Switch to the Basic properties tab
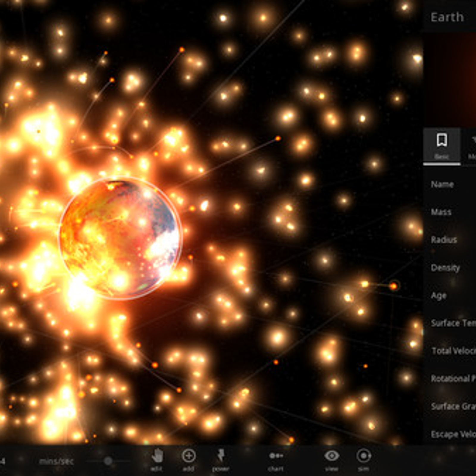 [442, 147]
